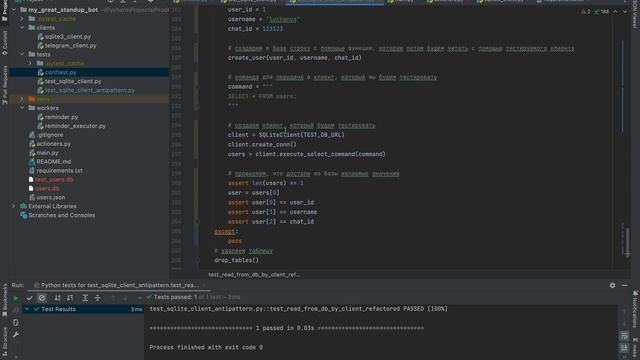Image resolution: width=640 pixels, height=360 pixels.
Task: Expand External Libraries node
Action: [x=14, y=207]
